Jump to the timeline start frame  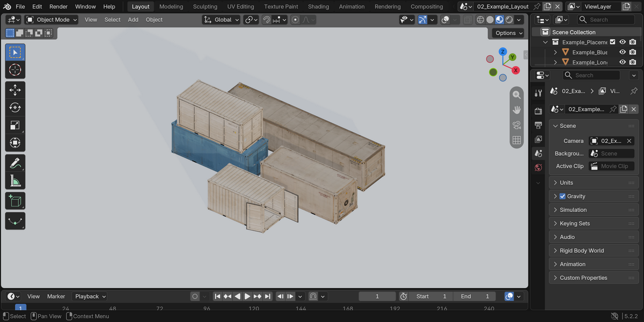[217, 296]
